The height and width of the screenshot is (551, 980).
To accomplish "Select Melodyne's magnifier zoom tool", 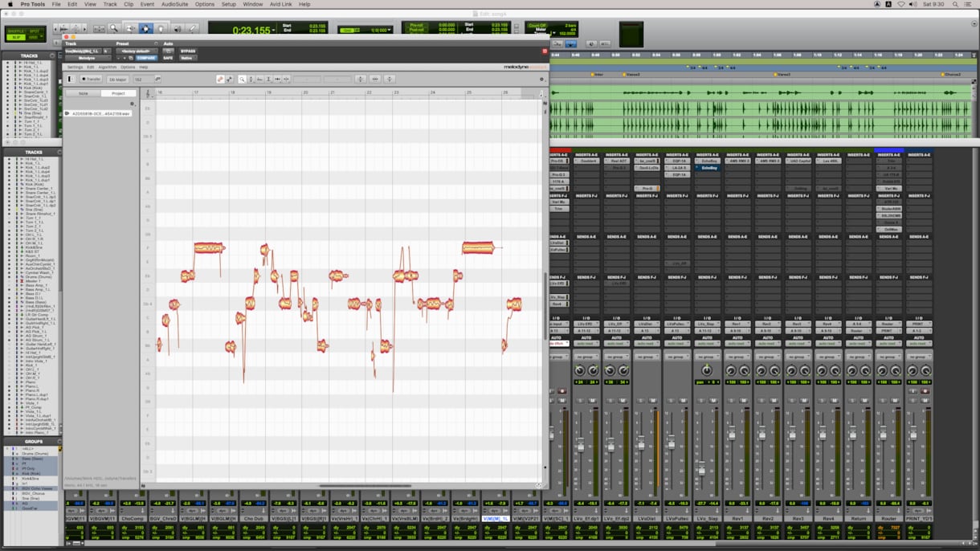I will coord(243,80).
